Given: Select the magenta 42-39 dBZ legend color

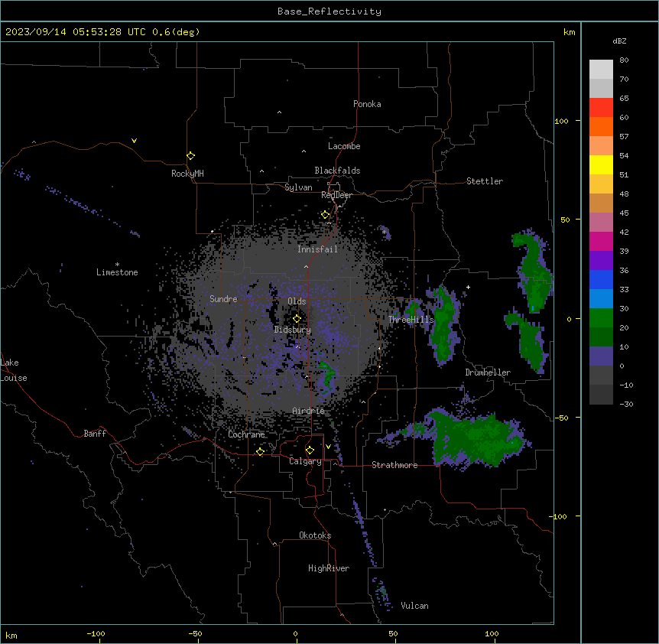Looking at the screenshot, I should click(x=601, y=241).
